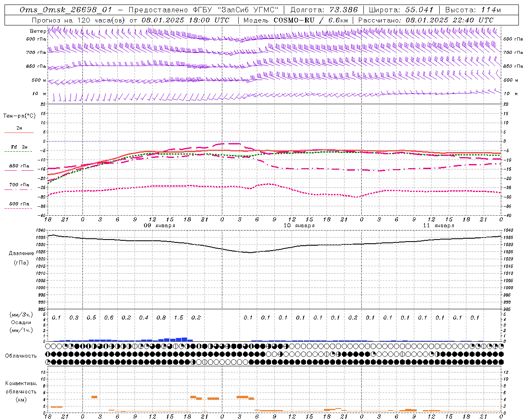Click the '500 гПа' temperature legend entry
The image size is (525, 420).
(x=19, y=204)
